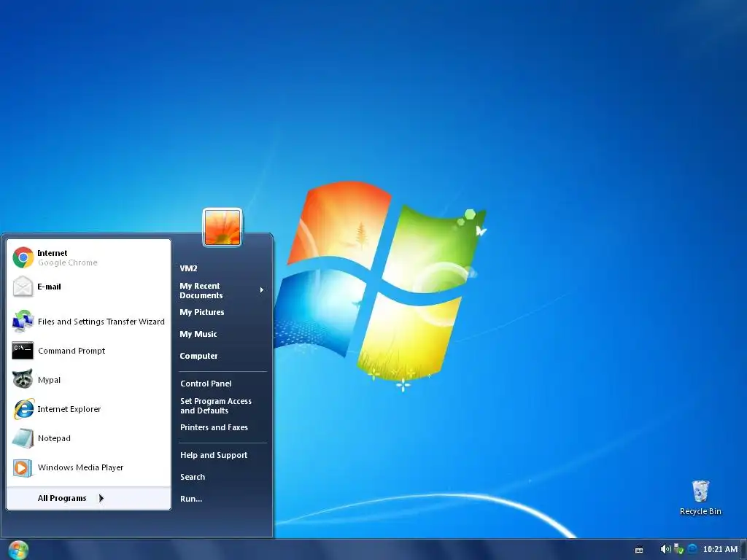Open Google Chrome from the Internet entry

[x=88, y=257]
